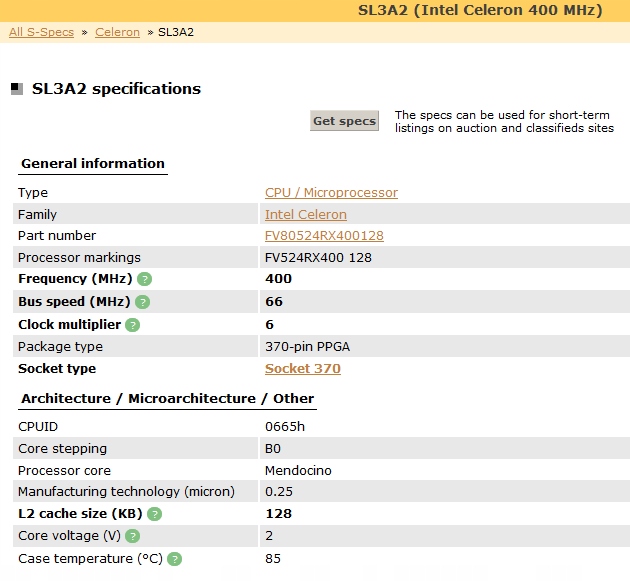The height and width of the screenshot is (581, 630).
Task: Click Manufacturing technology (micron) label
Action: coord(126,492)
